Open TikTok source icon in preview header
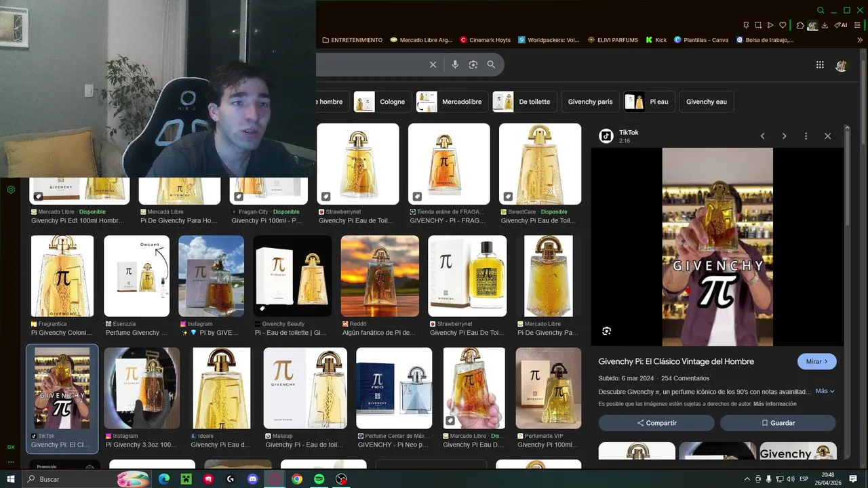This screenshot has height=488, width=868. (x=606, y=136)
